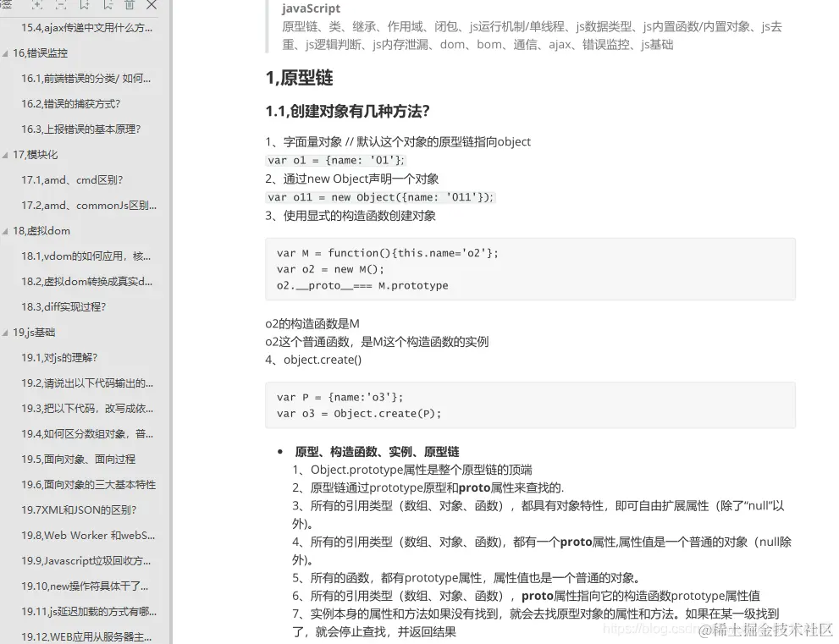The image size is (839, 644).
Task: Collapse the "18,虚拟dom" section triangle
Action: coord(5,230)
